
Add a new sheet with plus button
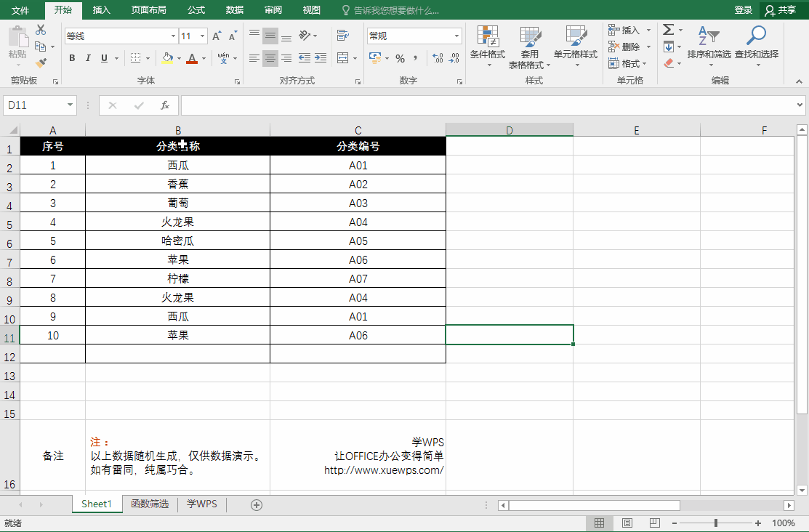tap(257, 505)
